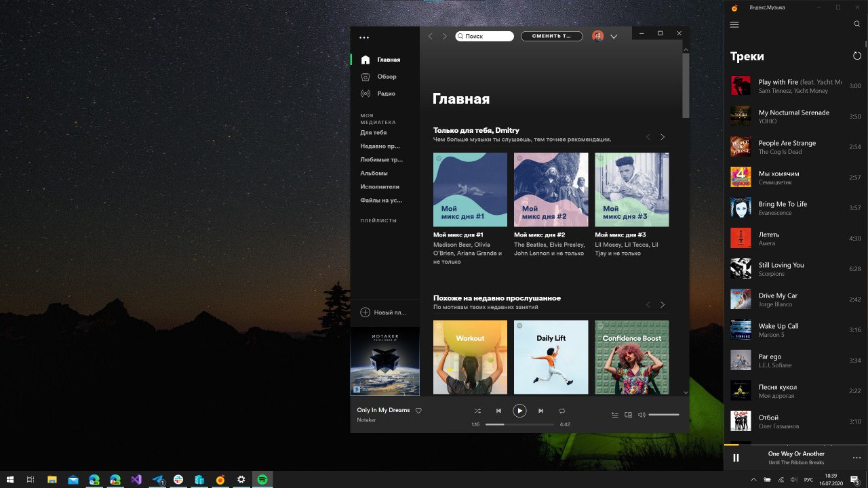
Task: Skip to next track in Spotify
Action: click(540, 411)
